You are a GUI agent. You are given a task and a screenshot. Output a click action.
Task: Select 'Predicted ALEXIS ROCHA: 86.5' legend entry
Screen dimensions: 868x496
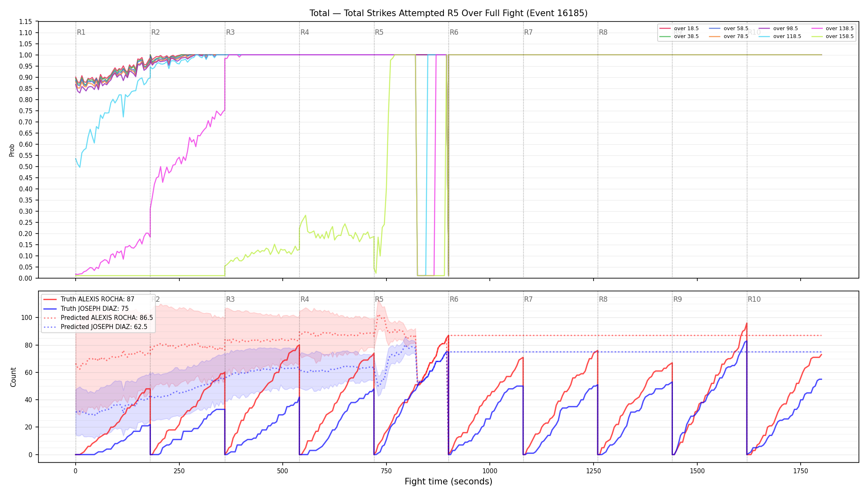[x=98, y=318]
